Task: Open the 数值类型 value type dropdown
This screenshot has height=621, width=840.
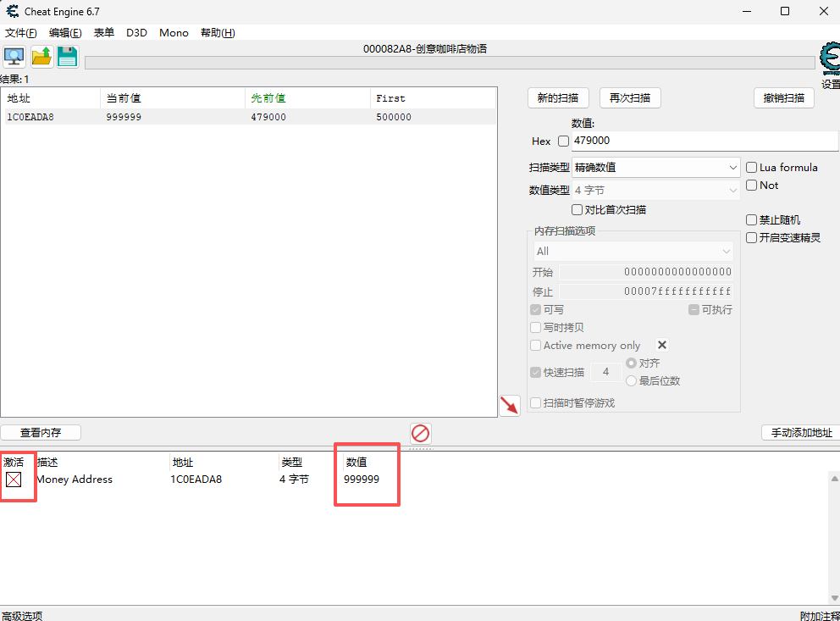Action: (656, 191)
